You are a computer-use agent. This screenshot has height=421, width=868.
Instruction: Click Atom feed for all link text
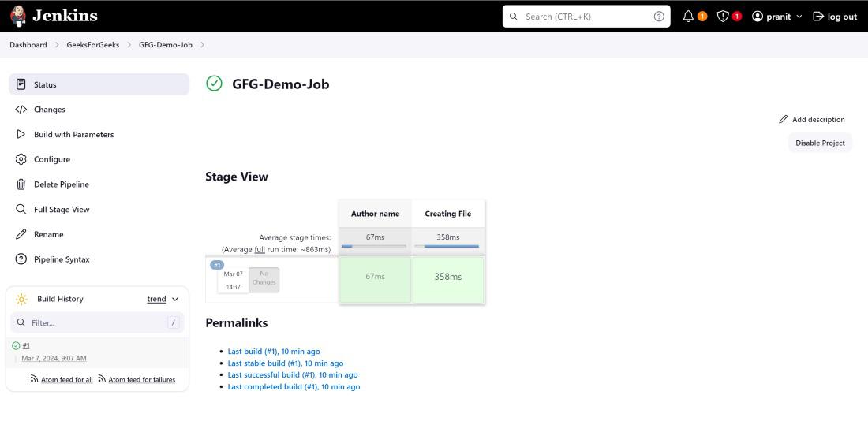[67, 379]
